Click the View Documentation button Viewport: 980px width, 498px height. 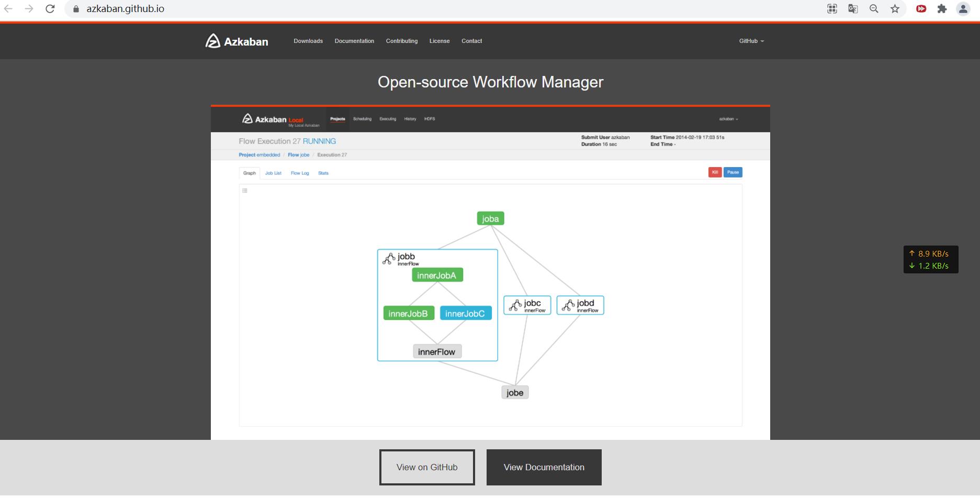[x=544, y=467]
